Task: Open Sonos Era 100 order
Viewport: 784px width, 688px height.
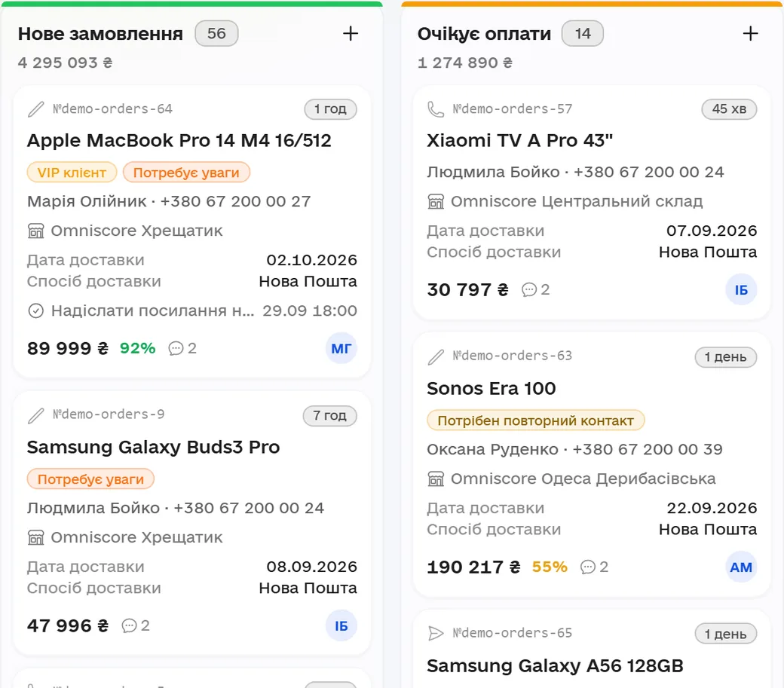Action: click(491, 389)
